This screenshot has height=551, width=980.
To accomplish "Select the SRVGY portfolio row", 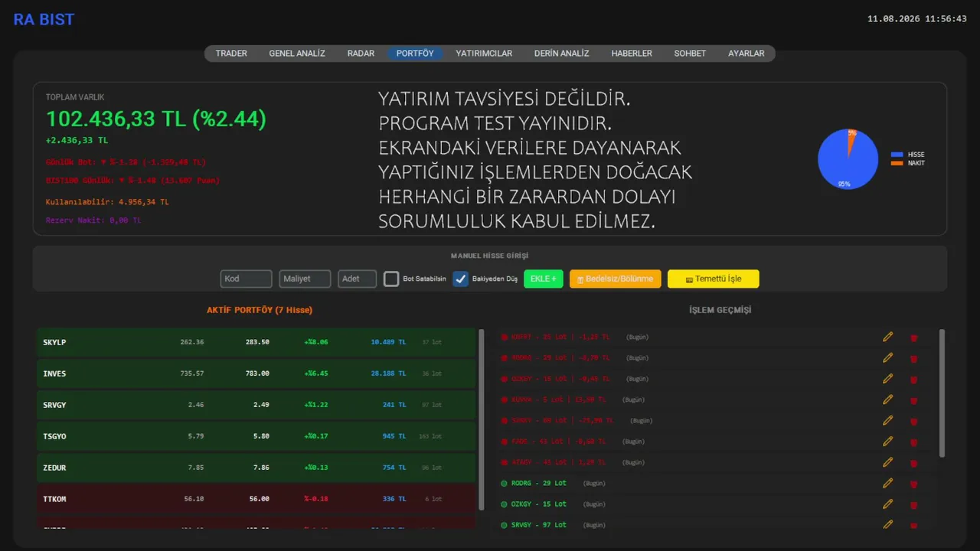I will 256,405.
